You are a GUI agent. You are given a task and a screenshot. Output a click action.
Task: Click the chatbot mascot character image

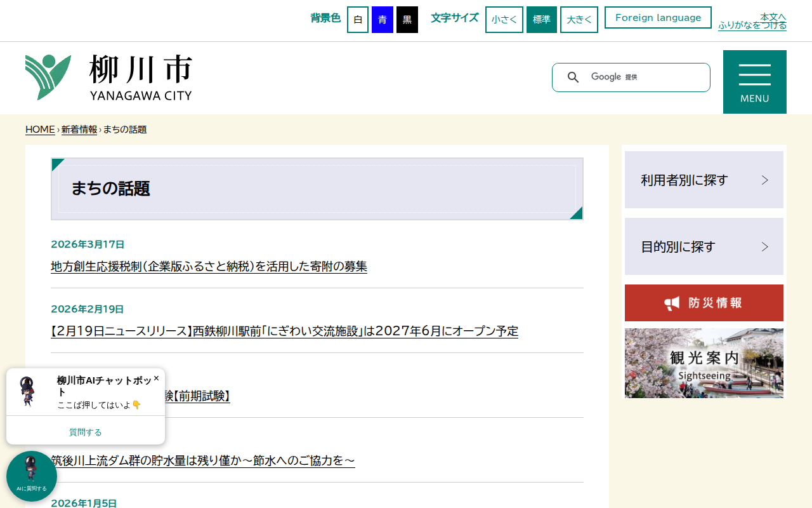(27, 391)
